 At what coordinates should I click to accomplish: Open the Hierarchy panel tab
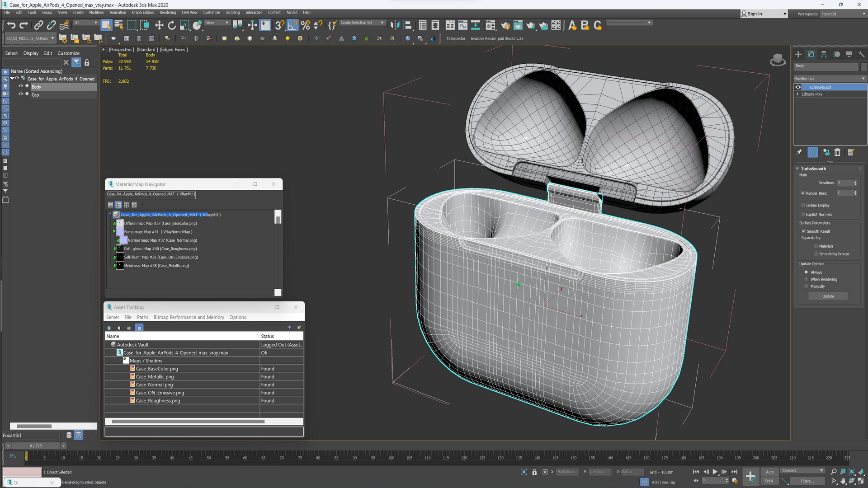click(x=824, y=54)
